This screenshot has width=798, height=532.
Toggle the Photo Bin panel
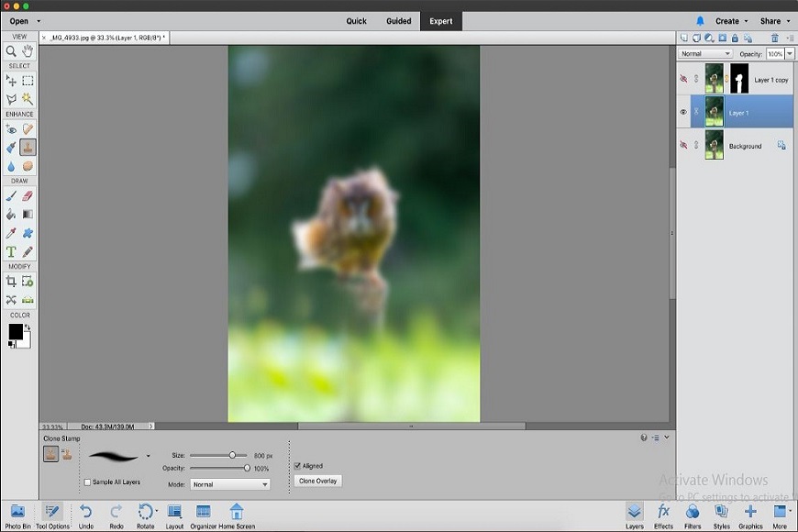(17, 516)
